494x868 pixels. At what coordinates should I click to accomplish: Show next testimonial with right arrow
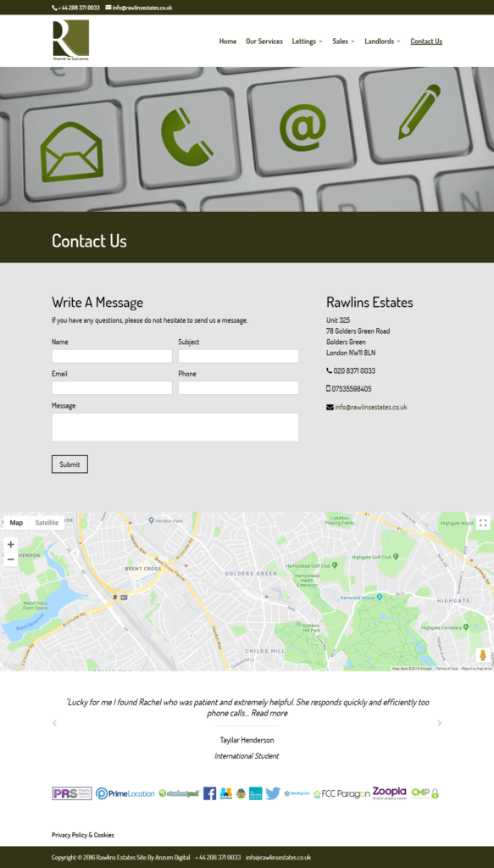coord(439,723)
